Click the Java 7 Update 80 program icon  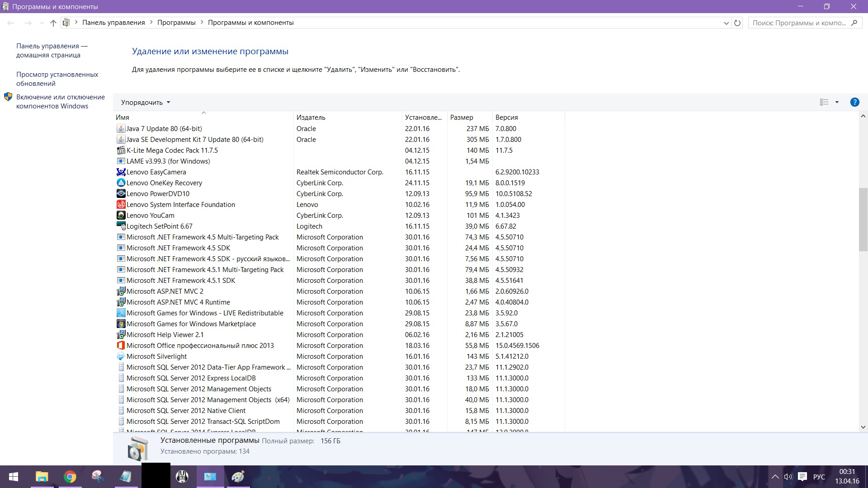pos(121,129)
